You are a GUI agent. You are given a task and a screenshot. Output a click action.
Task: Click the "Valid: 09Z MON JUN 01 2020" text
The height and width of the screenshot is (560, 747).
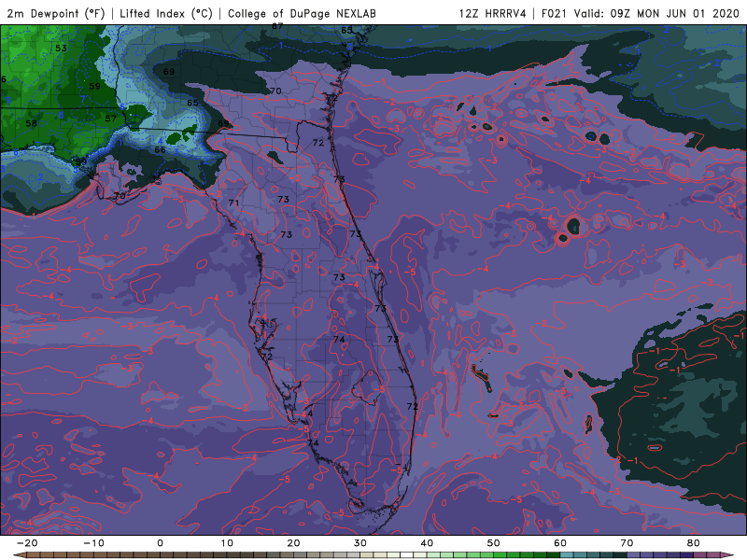pos(656,13)
